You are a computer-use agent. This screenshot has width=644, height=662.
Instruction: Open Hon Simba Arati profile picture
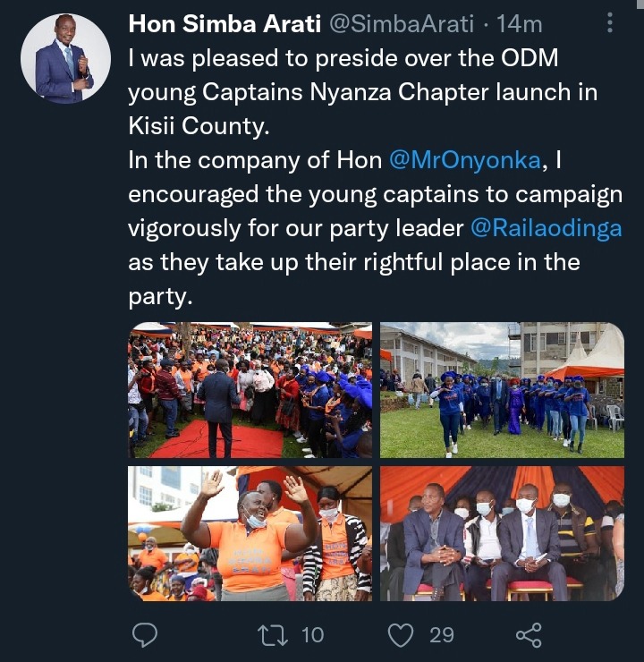66,59
